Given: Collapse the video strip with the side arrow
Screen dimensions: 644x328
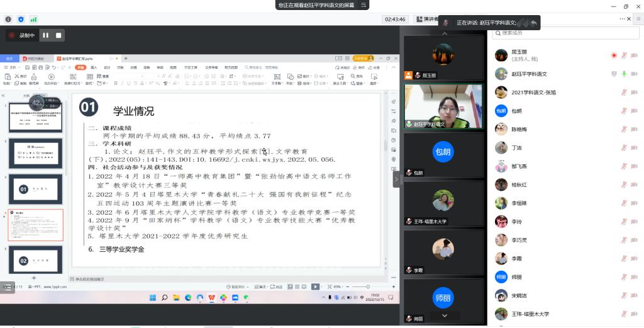Looking at the screenshot, I should click(396, 179).
